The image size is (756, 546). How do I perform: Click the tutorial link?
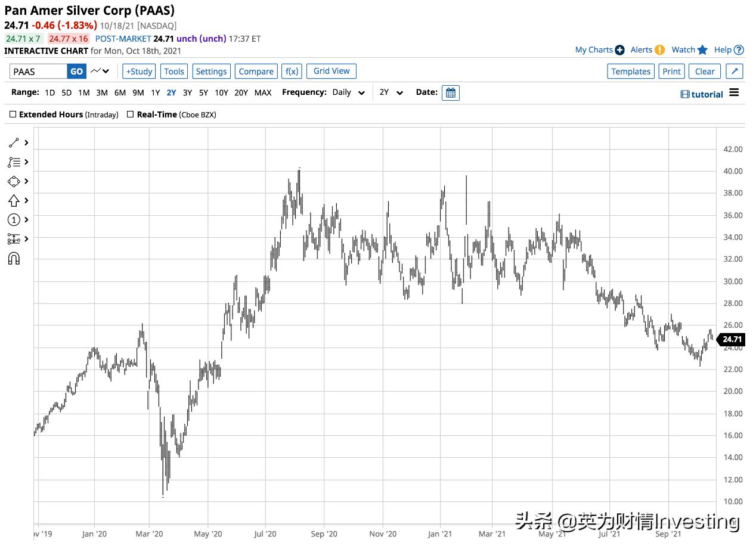click(x=707, y=94)
